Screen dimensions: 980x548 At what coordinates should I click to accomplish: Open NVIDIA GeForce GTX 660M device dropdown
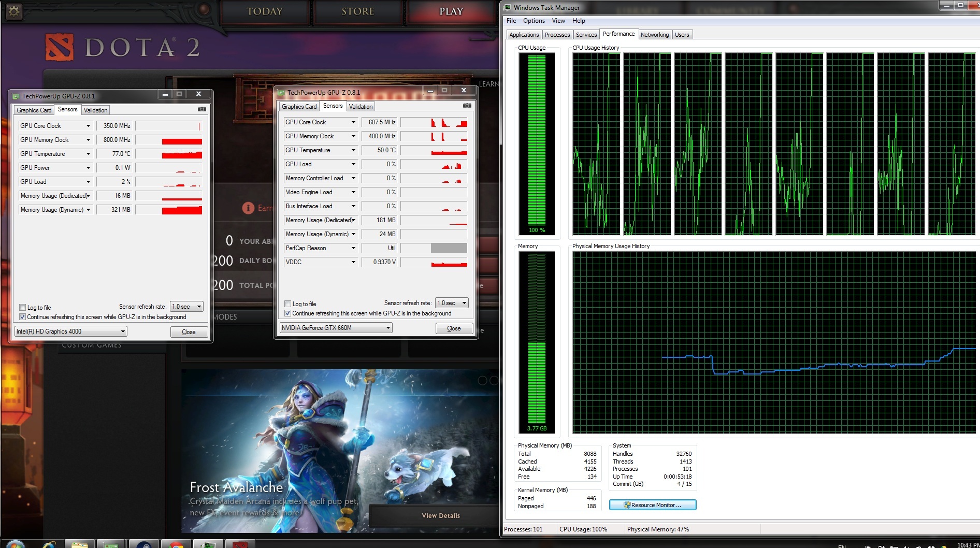coord(336,328)
